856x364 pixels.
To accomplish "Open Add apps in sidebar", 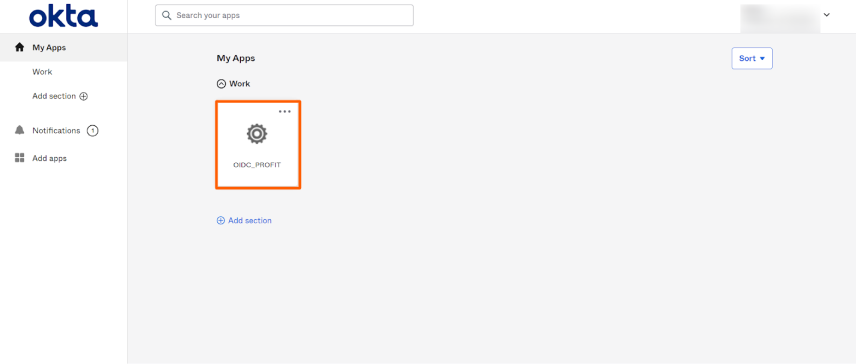I will pyautogui.click(x=49, y=158).
